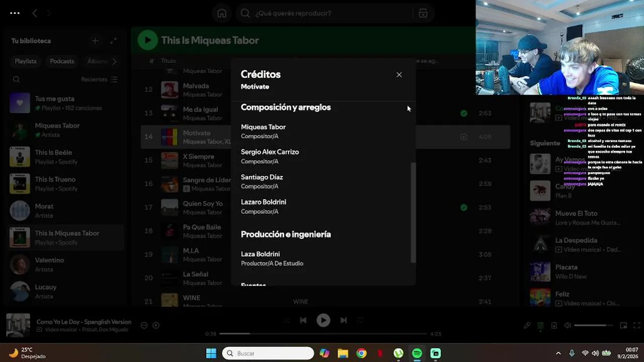Click the chevron to show more filter chips
644x362 pixels.
click(x=114, y=61)
